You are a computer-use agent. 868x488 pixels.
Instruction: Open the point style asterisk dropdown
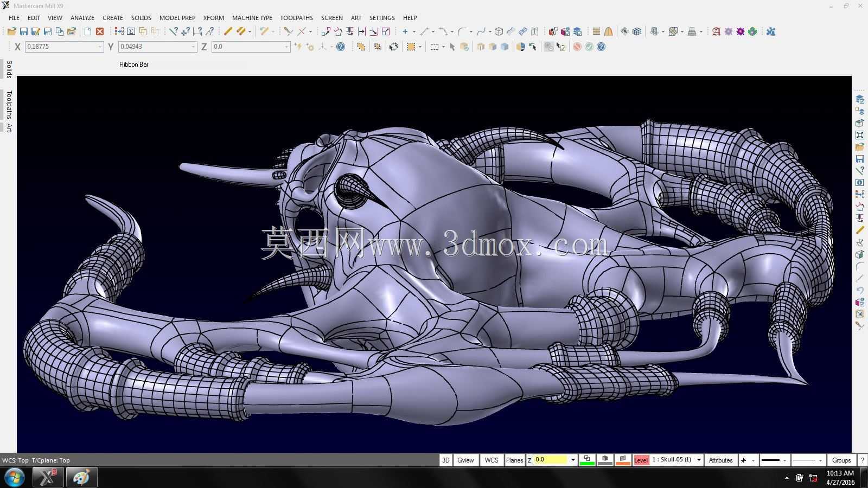(753, 460)
